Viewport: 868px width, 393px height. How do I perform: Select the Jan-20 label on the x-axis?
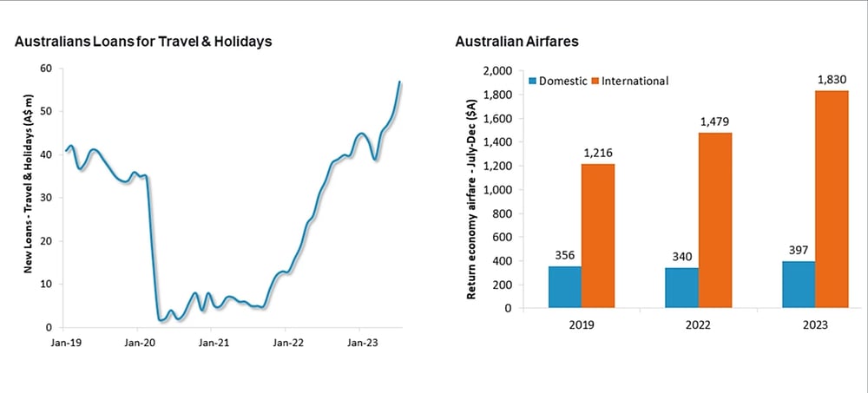click(137, 344)
